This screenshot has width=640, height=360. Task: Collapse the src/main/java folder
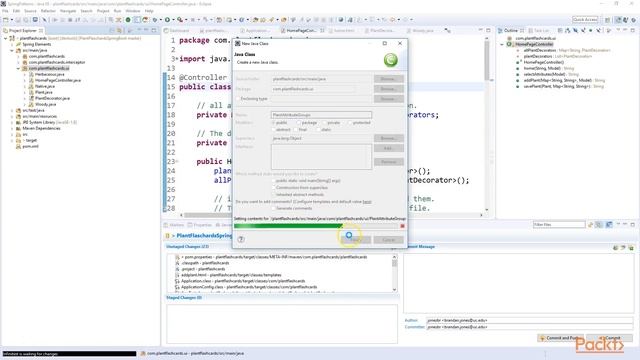[12, 50]
